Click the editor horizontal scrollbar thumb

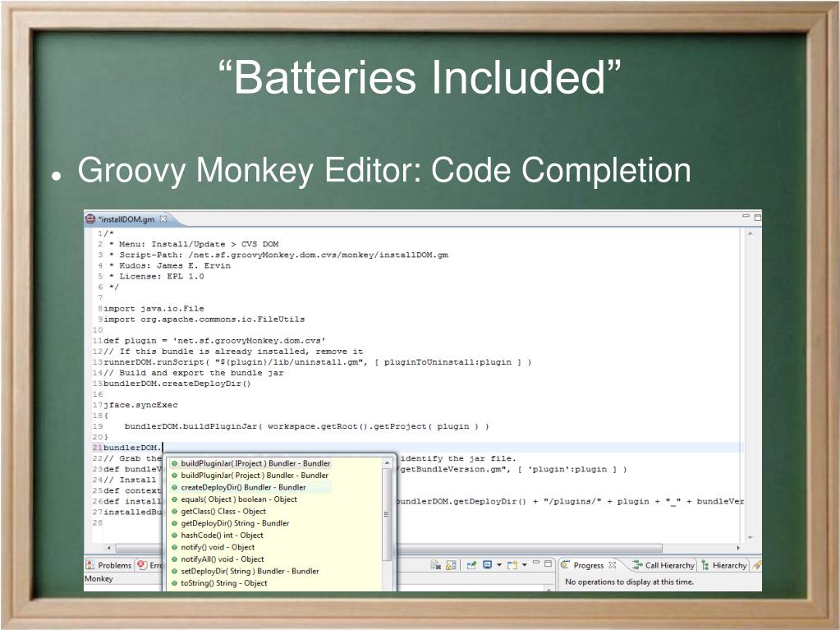point(389,548)
